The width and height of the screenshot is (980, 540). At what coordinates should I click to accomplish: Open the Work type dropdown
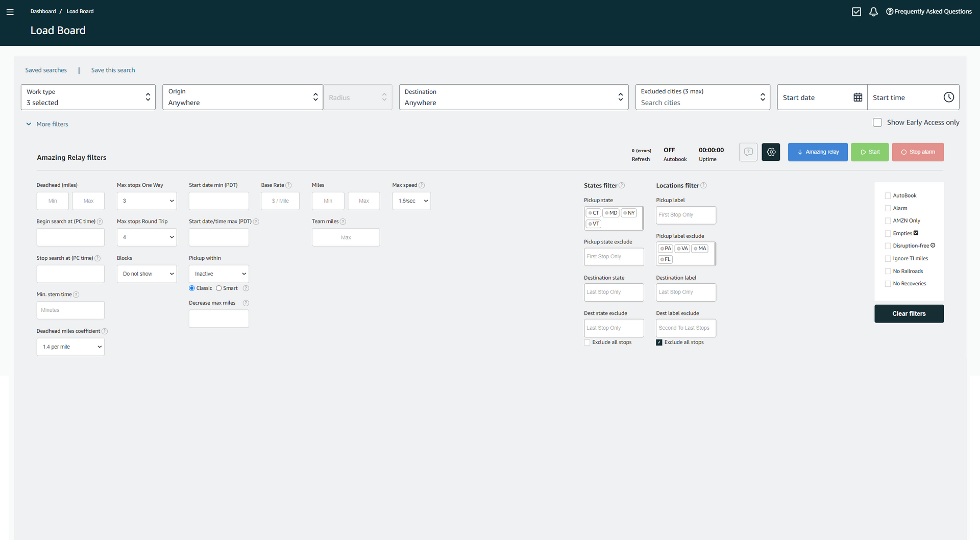click(x=88, y=97)
